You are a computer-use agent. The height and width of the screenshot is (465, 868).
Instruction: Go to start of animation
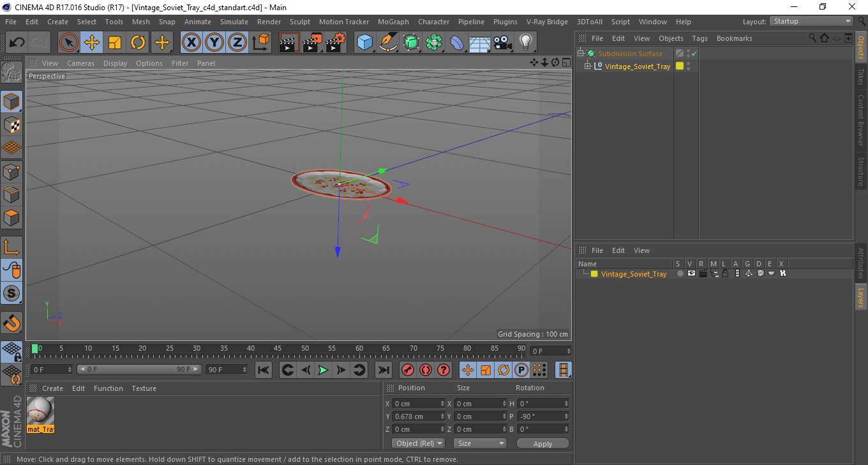[264, 370]
